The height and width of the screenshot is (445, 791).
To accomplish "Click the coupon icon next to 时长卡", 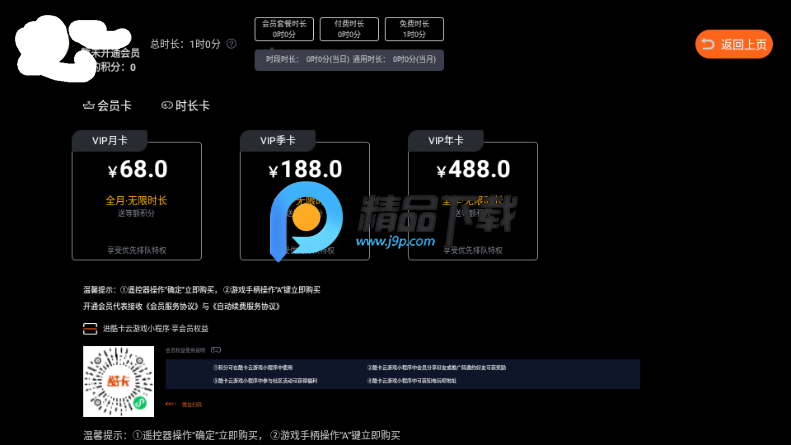I will [167, 105].
